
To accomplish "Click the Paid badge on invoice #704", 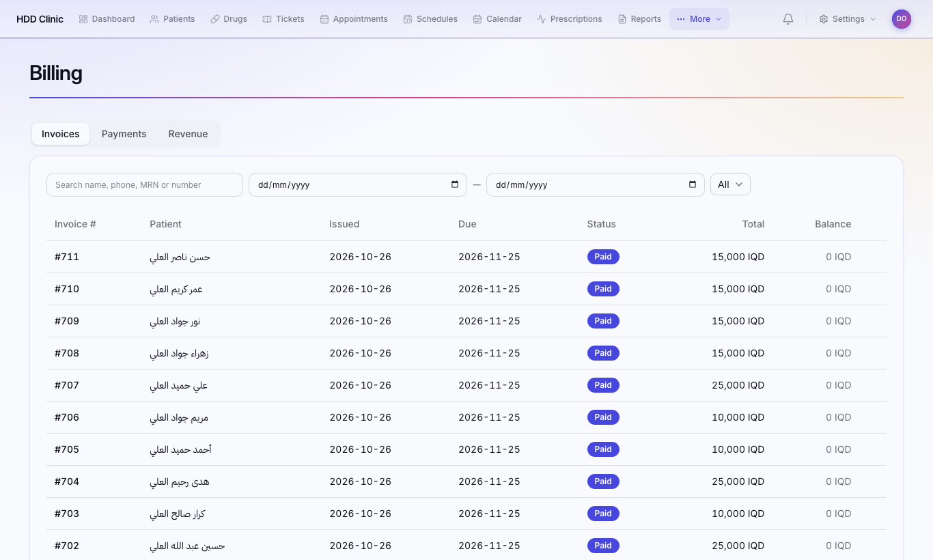I will point(603,481).
